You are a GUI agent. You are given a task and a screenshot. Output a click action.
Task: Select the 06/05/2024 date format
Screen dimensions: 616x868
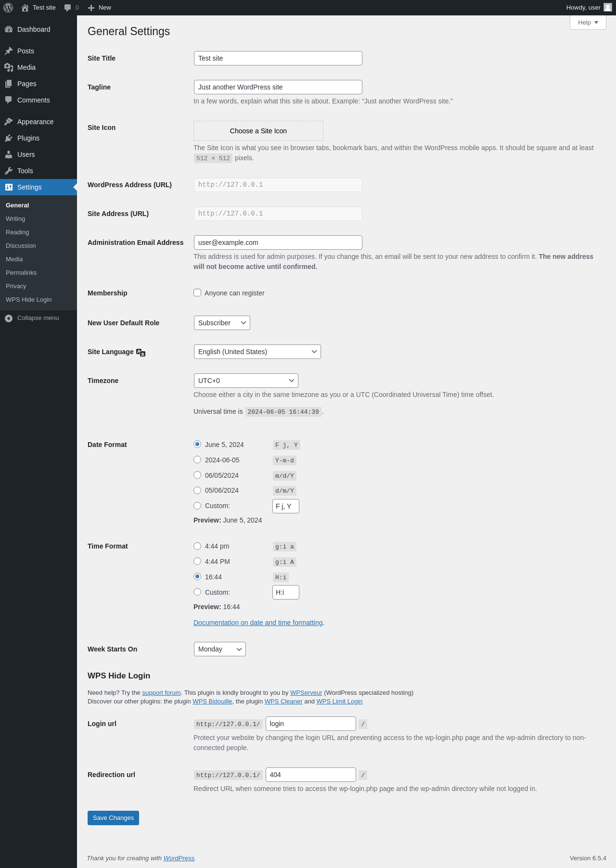point(197,475)
